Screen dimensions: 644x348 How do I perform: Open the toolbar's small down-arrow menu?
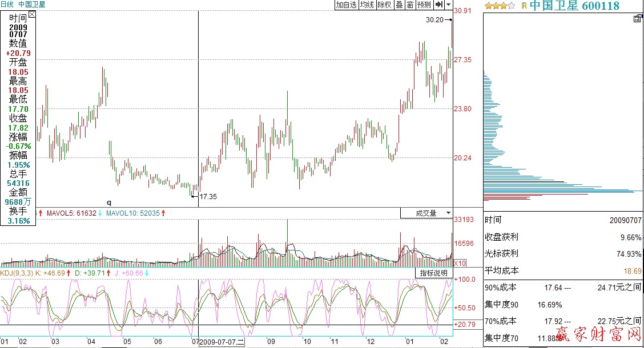click(x=448, y=5)
